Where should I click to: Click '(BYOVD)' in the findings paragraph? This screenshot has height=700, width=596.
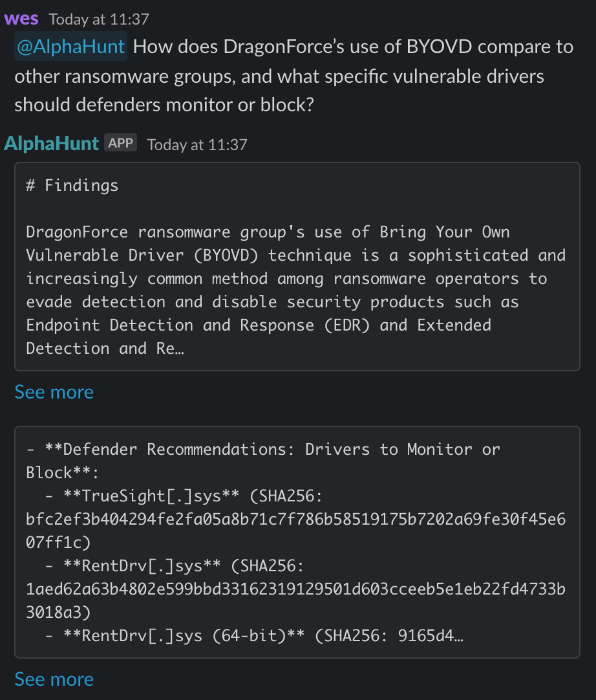[226, 256]
